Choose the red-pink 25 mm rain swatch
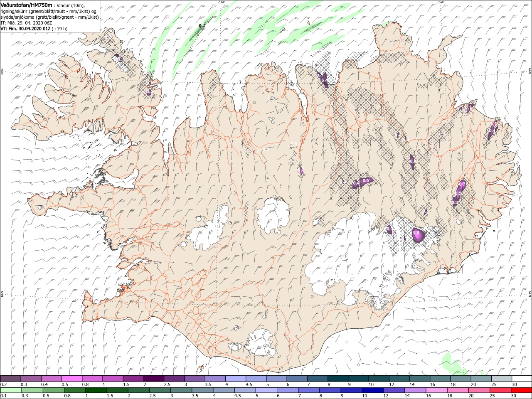The width and height of the screenshot is (532, 399). click(x=500, y=390)
